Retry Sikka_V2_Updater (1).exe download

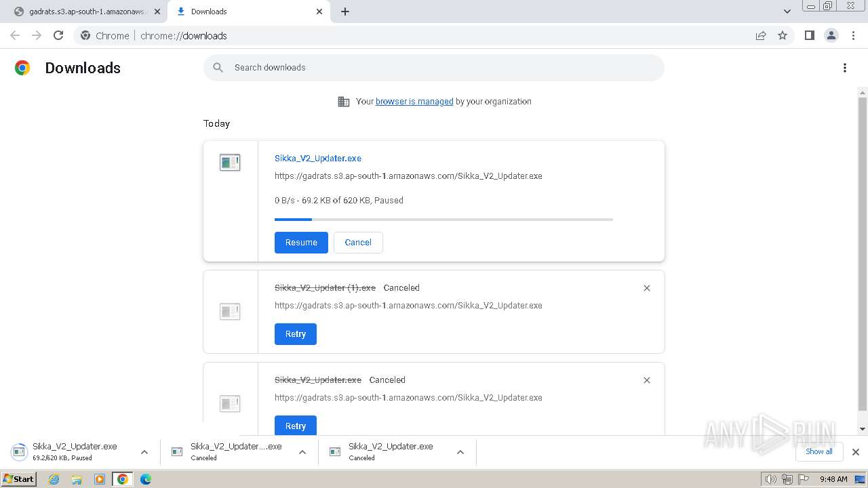pos(296,334)
